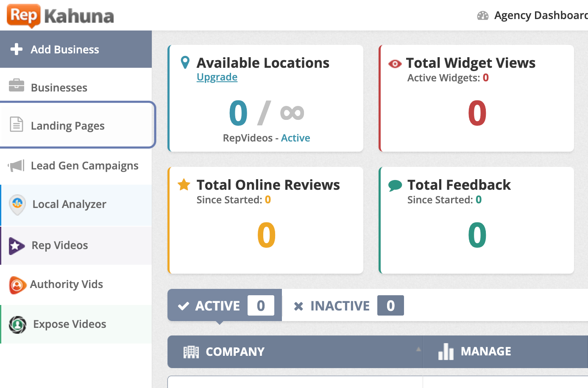Switch to the ACTIVE businesses tab
The width and height of the screenshot is (588, 388).
point(217,306)
